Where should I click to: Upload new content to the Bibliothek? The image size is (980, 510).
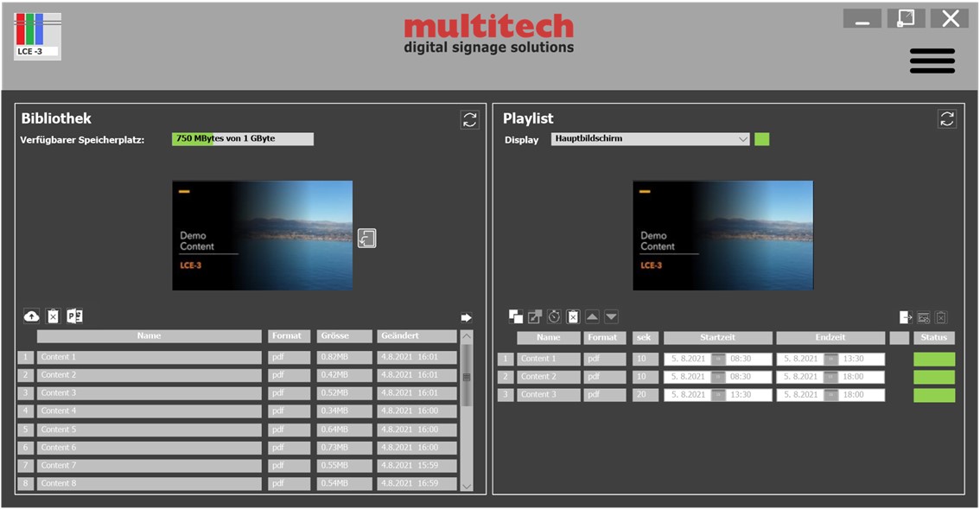32,316
